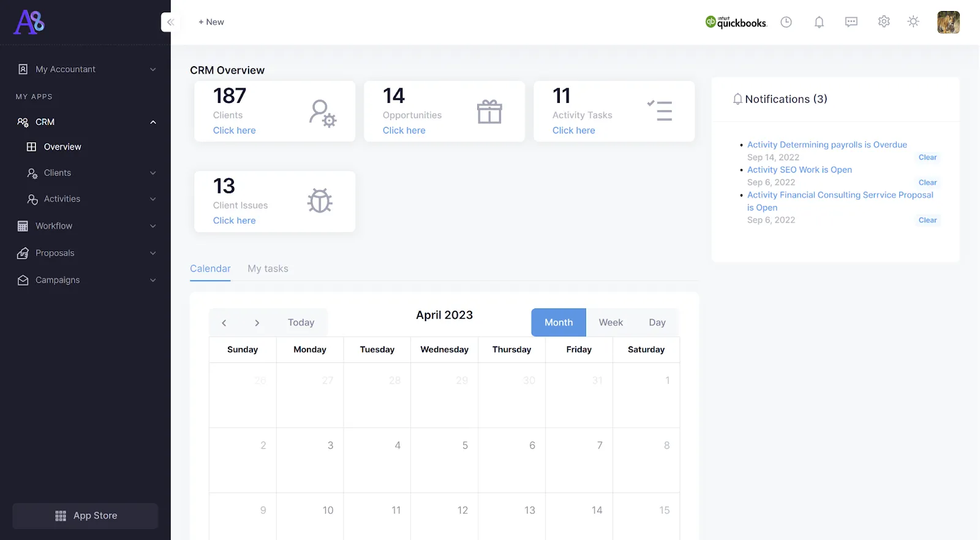980x540 pixels.
Task: Select Week calendar view
Action: pos(611,322)
